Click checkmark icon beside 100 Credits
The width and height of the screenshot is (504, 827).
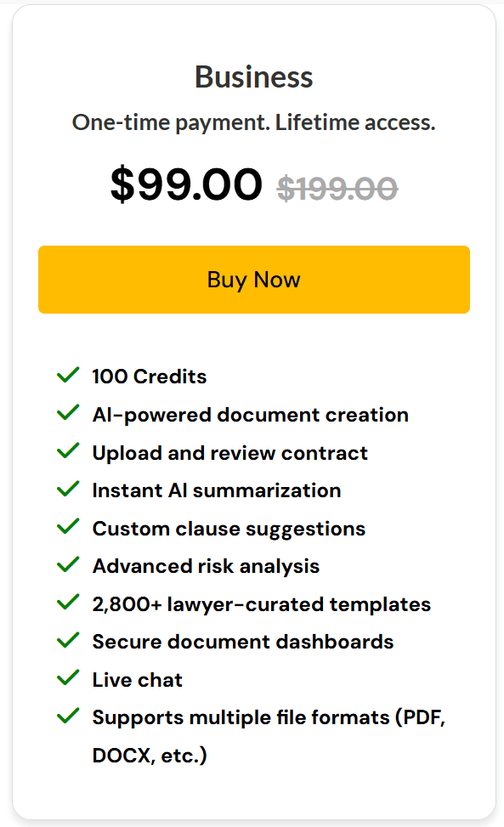coord(68,375)
